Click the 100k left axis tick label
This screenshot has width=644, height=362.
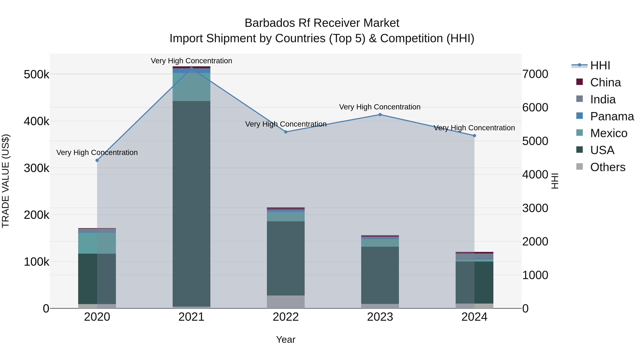coord(37,262)
